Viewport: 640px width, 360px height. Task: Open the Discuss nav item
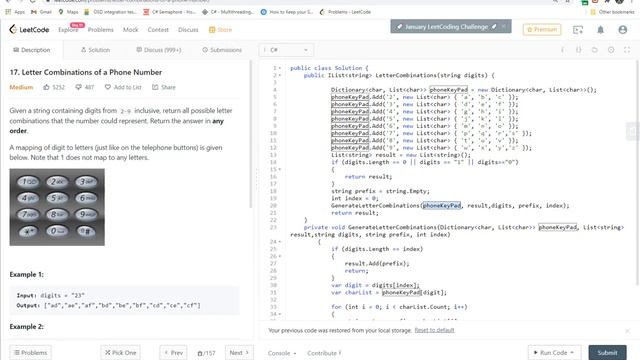pos(188,30)
